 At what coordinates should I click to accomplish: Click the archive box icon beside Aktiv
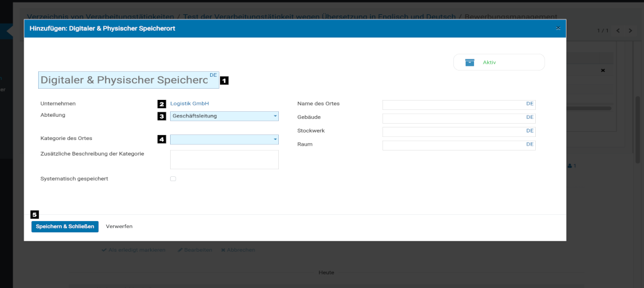pyautogui.click(x=470, y=62)
